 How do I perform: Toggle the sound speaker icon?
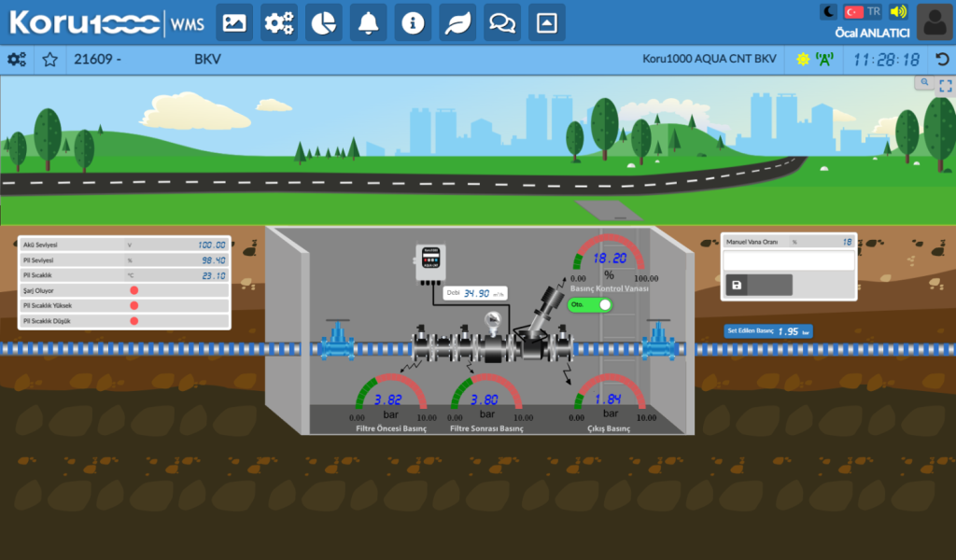coord(898,11)
